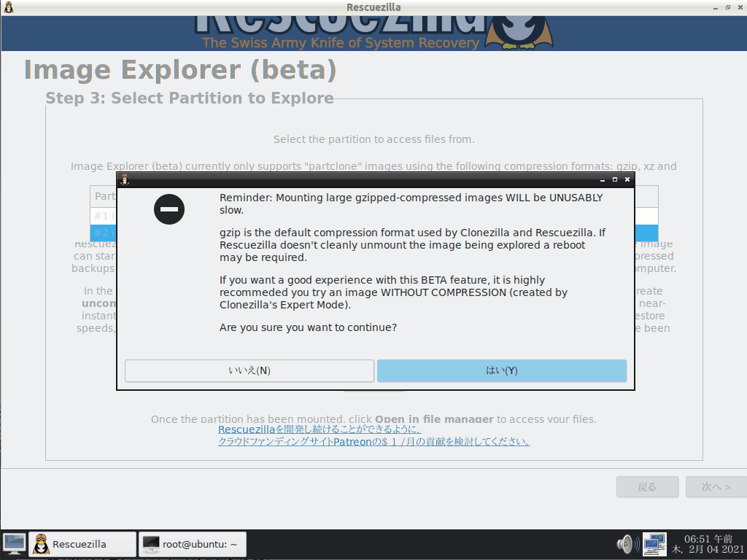Open the クラウドファンディング Patreon link line

point(374,442)
